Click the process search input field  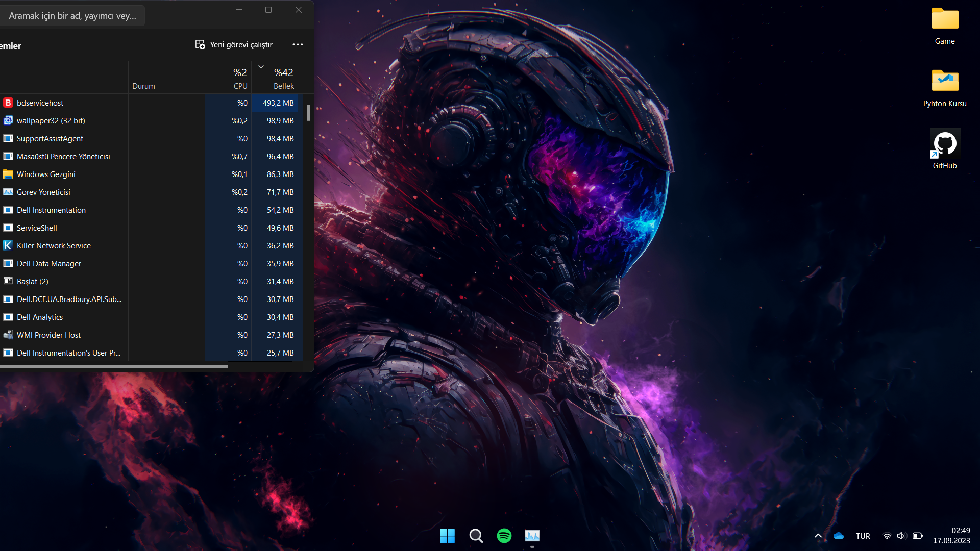(72, 16)
